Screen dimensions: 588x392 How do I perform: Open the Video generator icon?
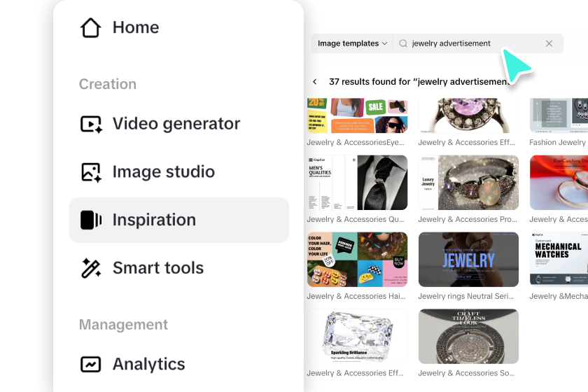pyautogui.click(x=91, y=124)
